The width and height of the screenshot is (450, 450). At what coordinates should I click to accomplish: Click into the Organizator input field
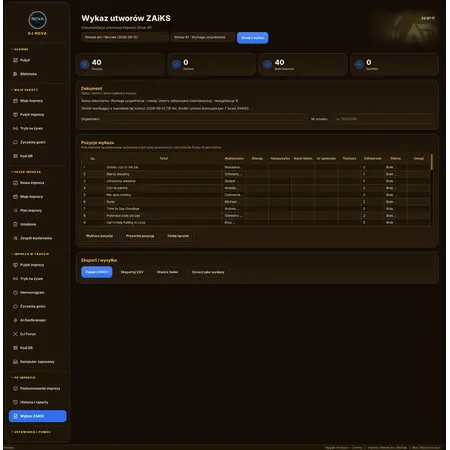tap(205, 119)
